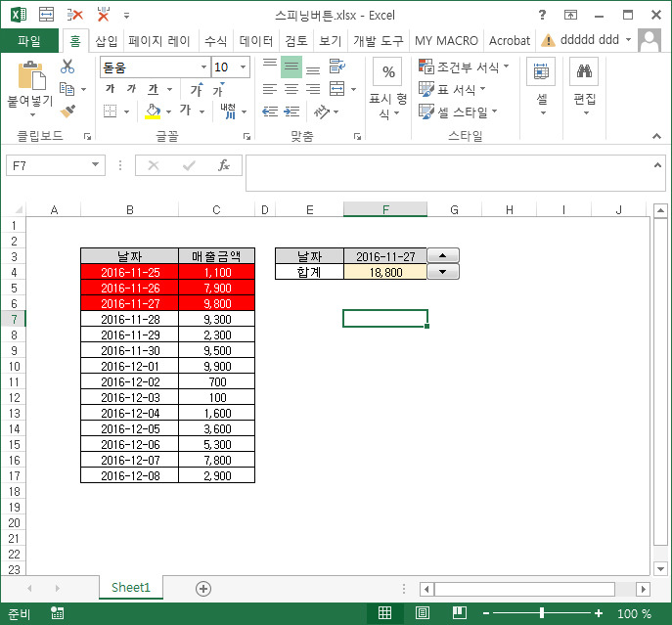672x625 pixels.
Task: Switch to the Page Layout tab
Action: pyautogui.click(x=159, y=41)
